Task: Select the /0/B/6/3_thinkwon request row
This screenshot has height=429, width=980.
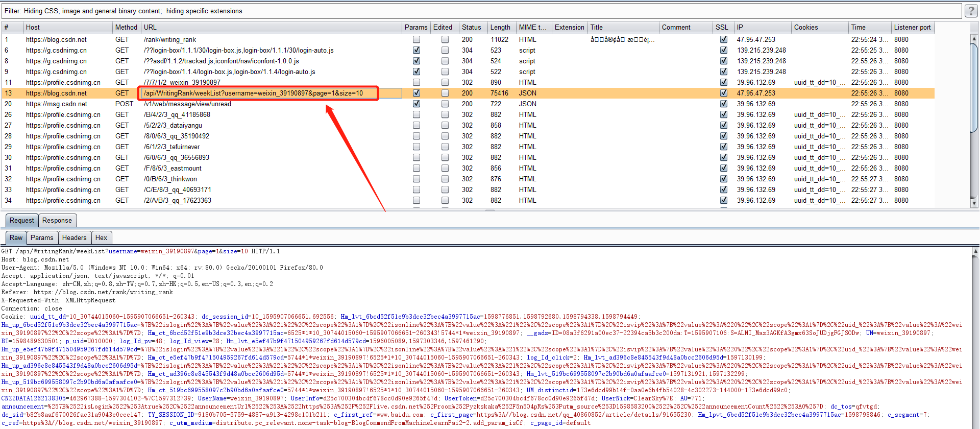Action: click(x=468, y=179)
